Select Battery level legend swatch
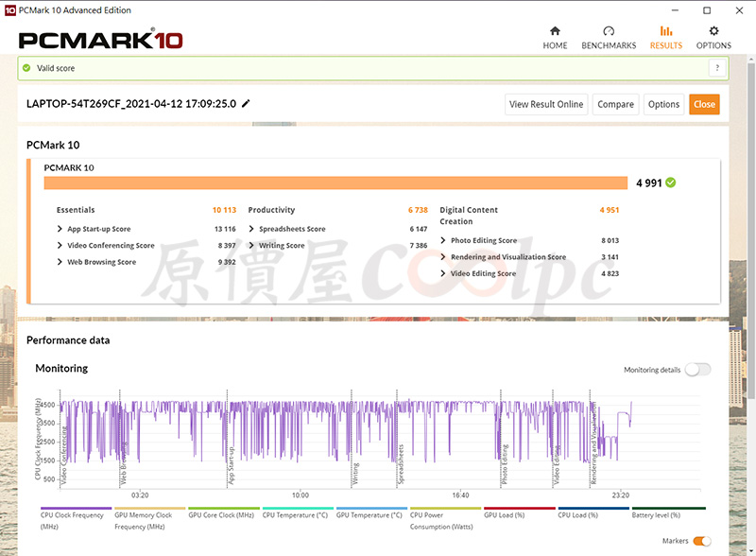Screen dimensions: 756x556 669,508
